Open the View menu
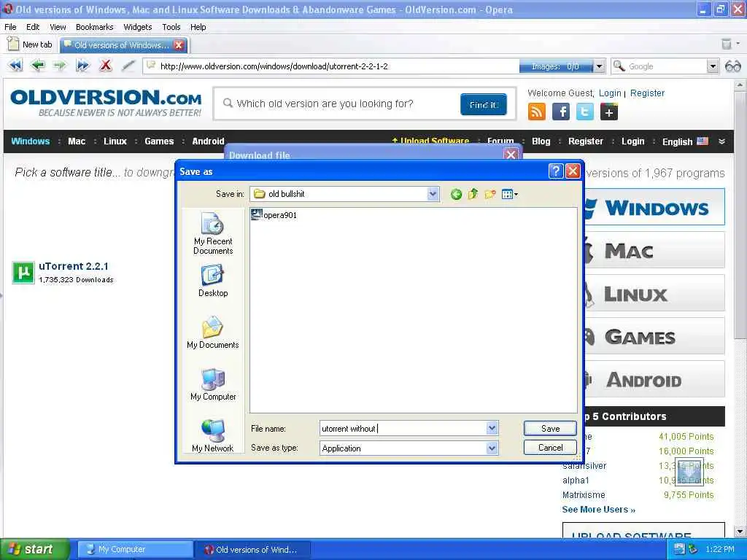 [x=58, y=27]
